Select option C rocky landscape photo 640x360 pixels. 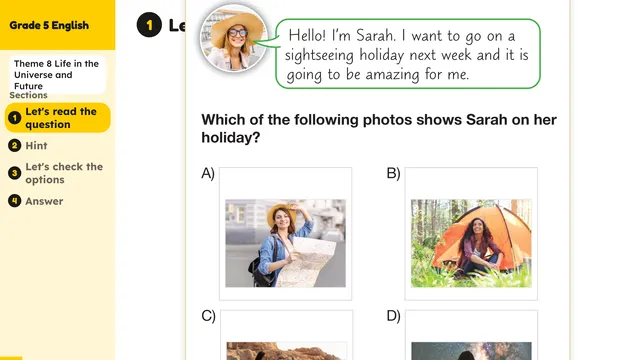point(287,351)
